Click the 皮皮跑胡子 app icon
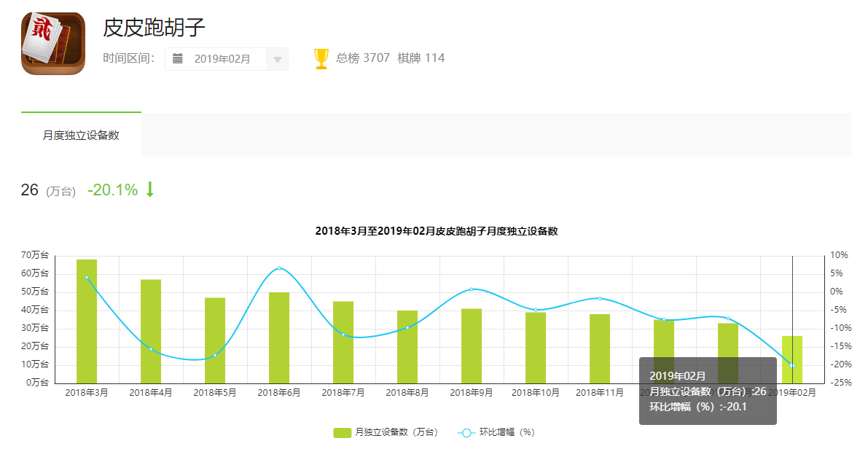The width and height of the screenshot is (868, 449). (x=53, y=43)
